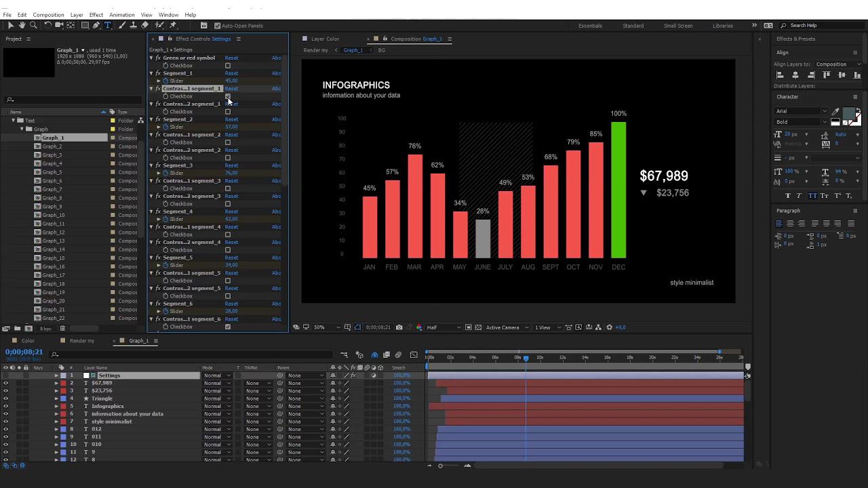Open the Align Layers to dropdown

[x=838, y=64]
